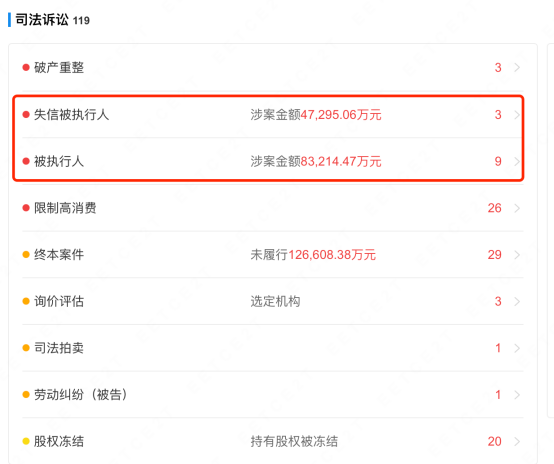Open the 限制高消费 count 26
The width and height of the screenshot is (554, 464).
(495, 208)
